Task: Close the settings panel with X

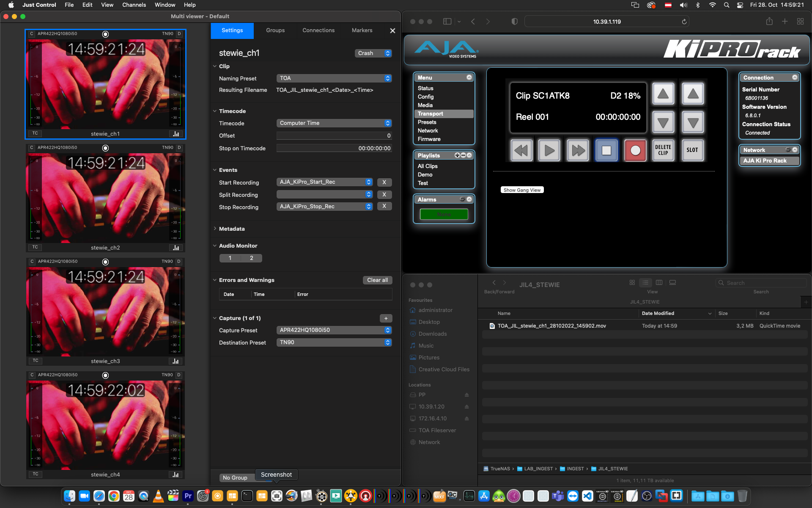Action: point(392,30)
